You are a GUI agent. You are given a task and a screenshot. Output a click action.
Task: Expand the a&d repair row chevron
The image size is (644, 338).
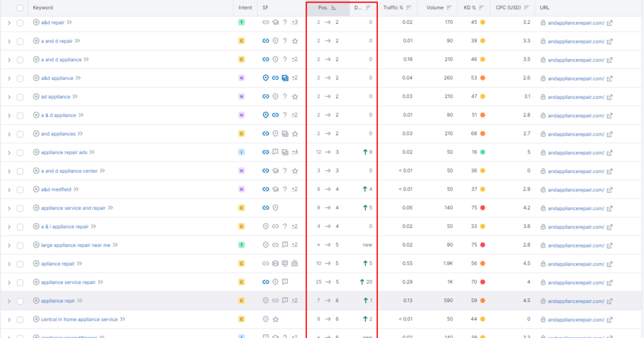[x=9, y=23]
